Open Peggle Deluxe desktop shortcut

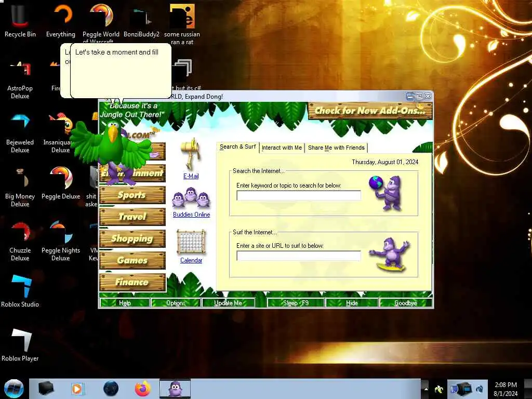61,183
